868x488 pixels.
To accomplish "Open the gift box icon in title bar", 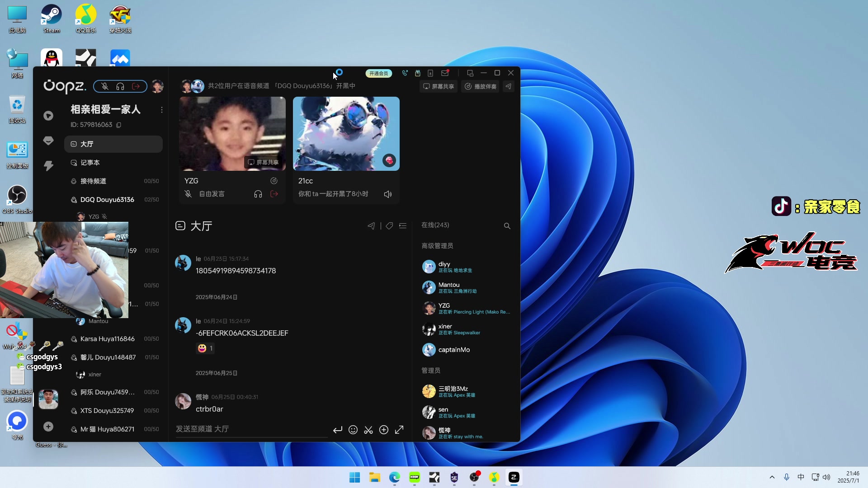I will tap(418, 73).
